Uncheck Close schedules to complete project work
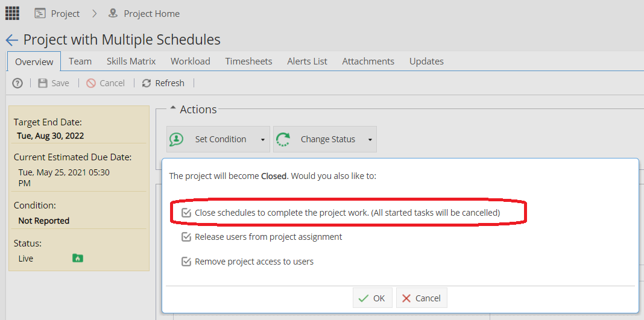The image size is (644, 320). click(186, 213)
